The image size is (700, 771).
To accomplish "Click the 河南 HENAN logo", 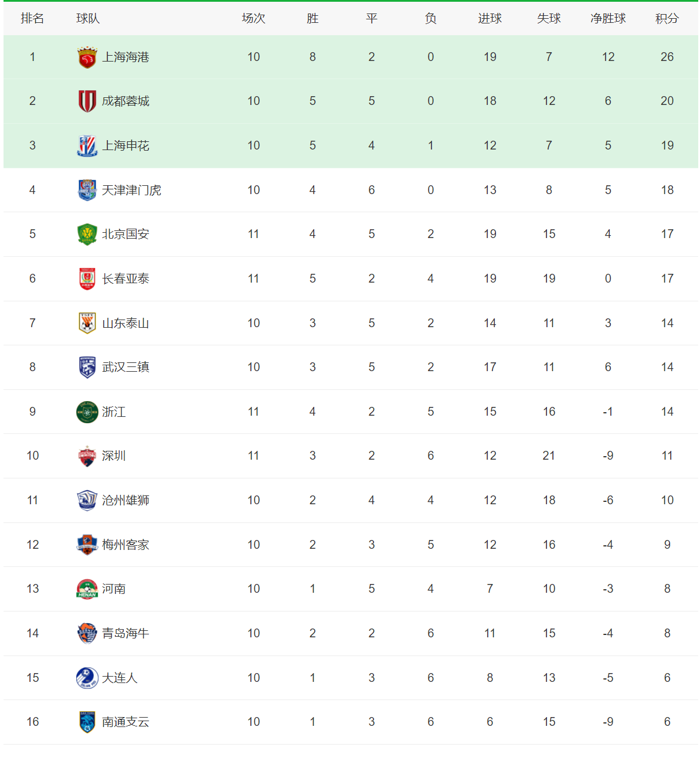I will point(87,589).
